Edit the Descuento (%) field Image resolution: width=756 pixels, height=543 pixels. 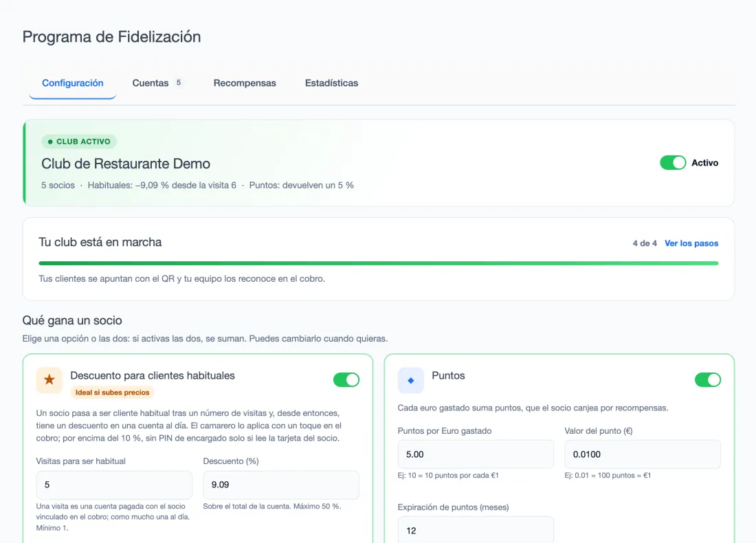click(281, 485)
